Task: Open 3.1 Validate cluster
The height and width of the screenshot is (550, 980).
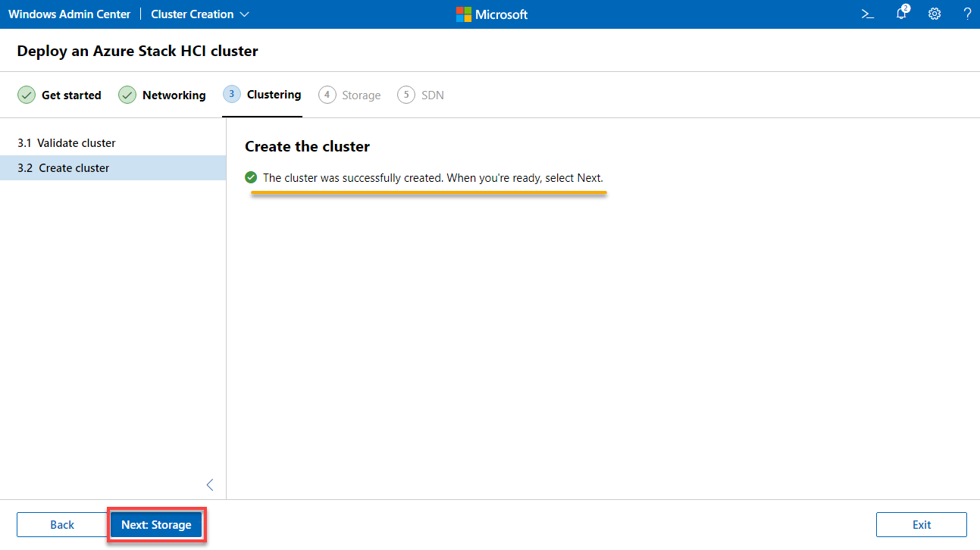Action: [x=113, y=143]
